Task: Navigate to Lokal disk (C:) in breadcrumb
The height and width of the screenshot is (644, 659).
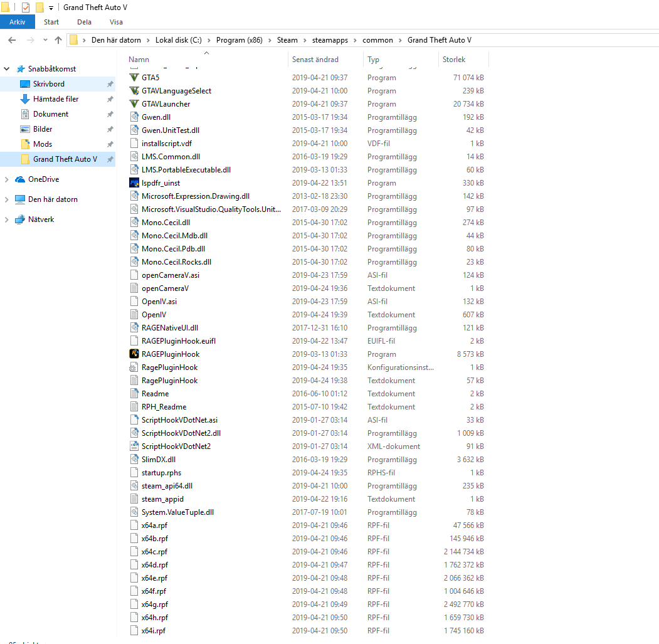Action: [x=179, y=40]
